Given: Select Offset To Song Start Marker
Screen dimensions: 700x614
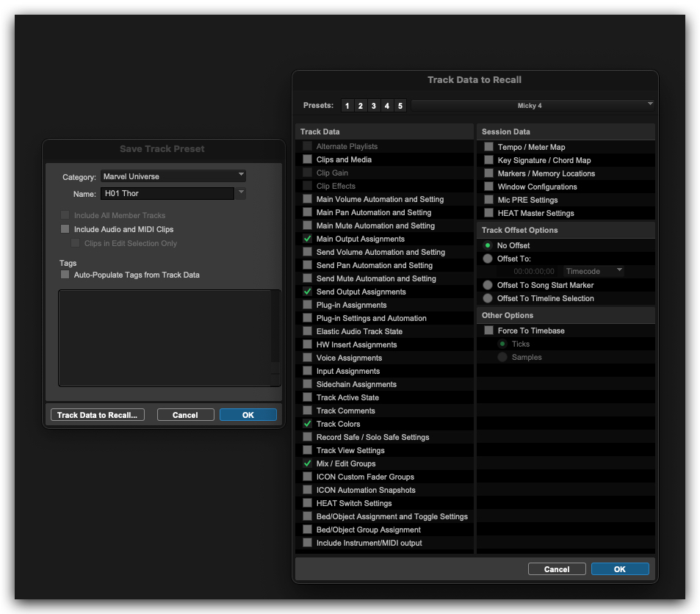Looking at the screenshot, I should coord(488,285).
